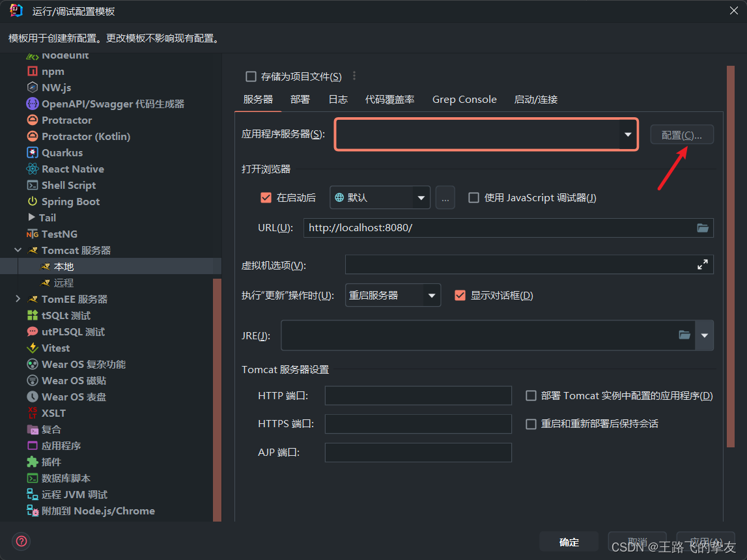Click the tSQLt 测试 icon

(x=33, y=315)
